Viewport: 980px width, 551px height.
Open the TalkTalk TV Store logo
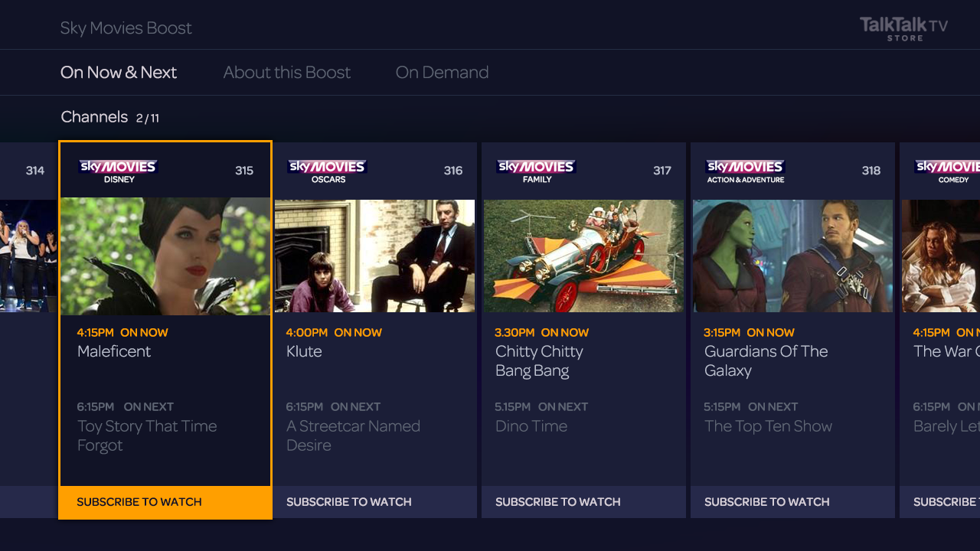[903, 29]
